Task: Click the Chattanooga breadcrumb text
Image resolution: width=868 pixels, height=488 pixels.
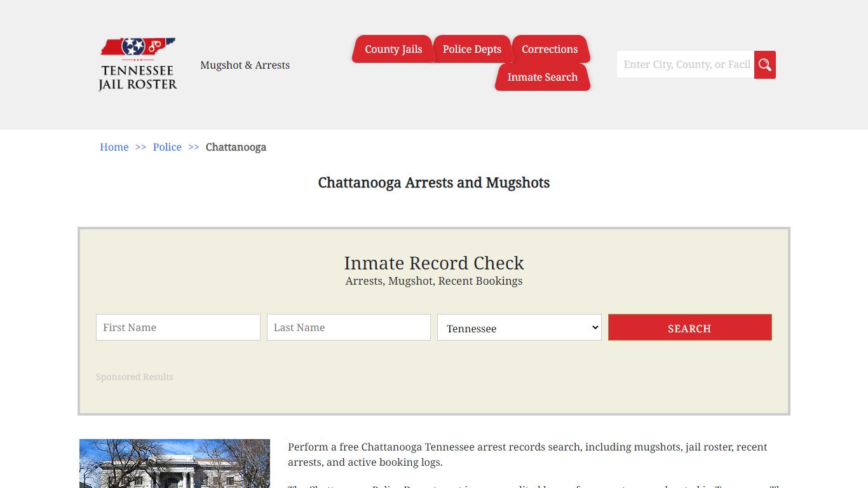Action: tap(236, 147)
